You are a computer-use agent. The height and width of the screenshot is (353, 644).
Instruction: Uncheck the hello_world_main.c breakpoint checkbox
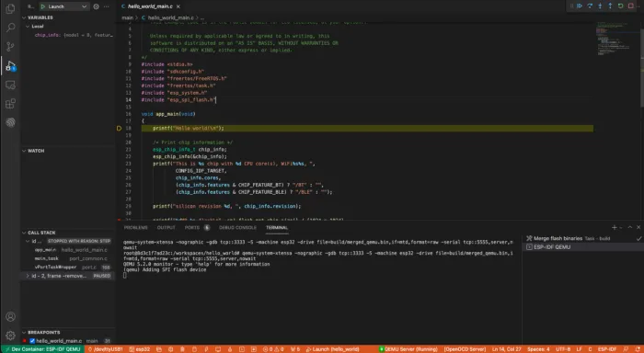click(32, 341)
